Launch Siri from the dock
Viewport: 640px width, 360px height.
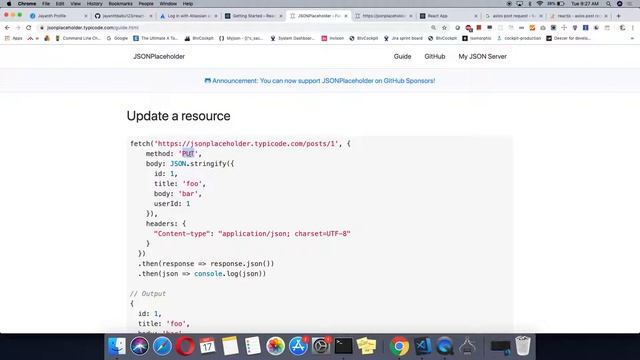140,346
